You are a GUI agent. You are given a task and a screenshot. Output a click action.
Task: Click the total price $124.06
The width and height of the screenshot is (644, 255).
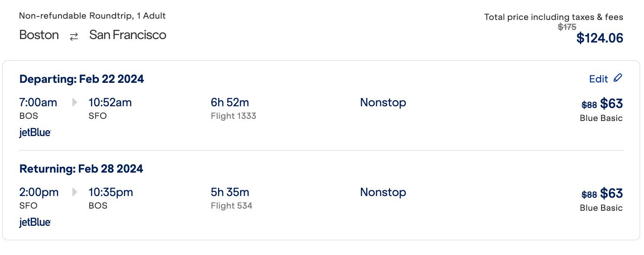click(x=600, y=38)
